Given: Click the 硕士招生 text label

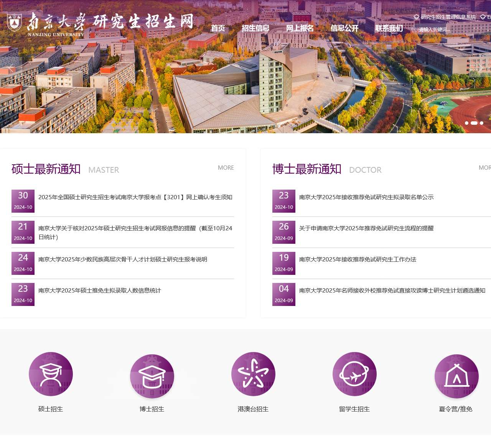Looking at the screenshot, I should pos(51,409).
